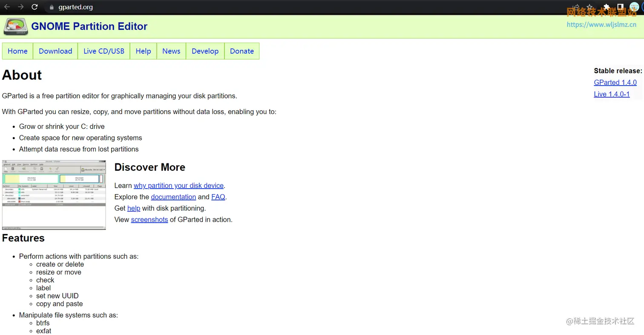
Task: Click 'Create space for new operating systems'
Action: [x=80, y=138]
